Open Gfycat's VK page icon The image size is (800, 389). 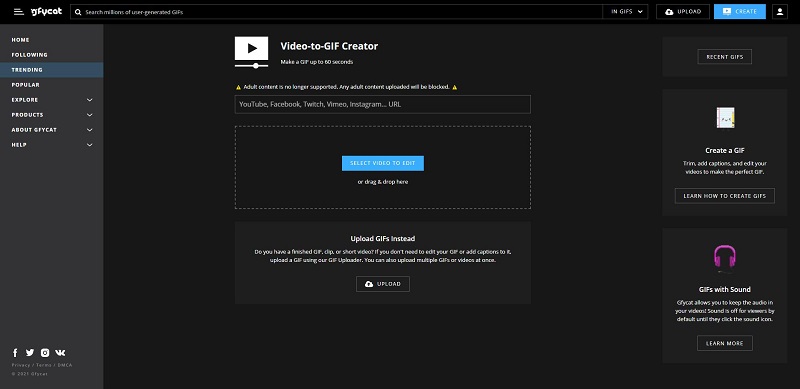point(60,353)
